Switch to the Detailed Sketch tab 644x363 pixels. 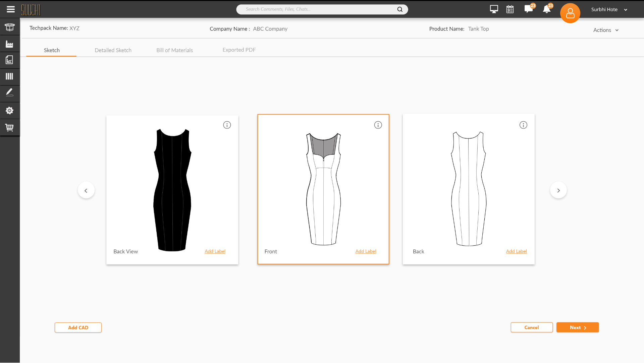(113, 50)
